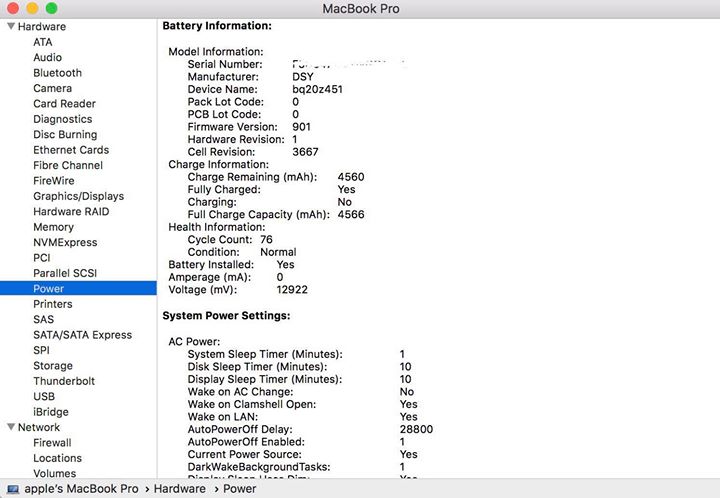Screen dimensions: 720x498
Task: Click the Battery Information heading
Action: coord(217,26)
